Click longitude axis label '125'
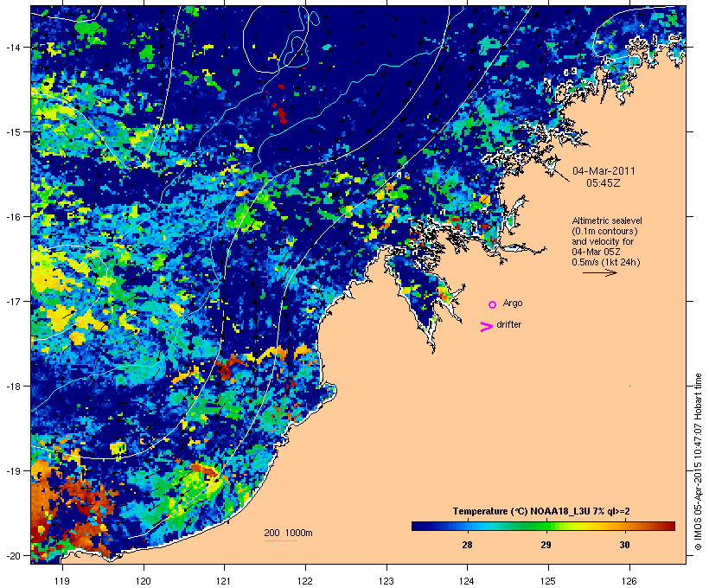 click(x=548, y=581)
